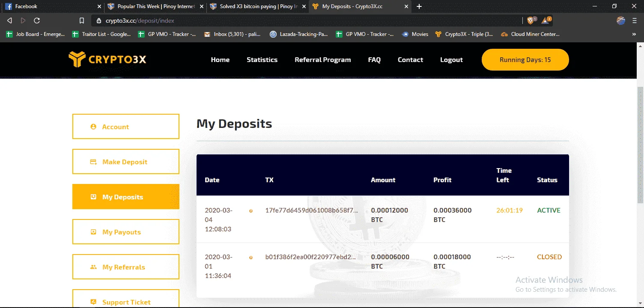Select the My Deposits sidebar button
This screenshot has height=308, width=644.
pyautogui.click(x=126, y=197)
